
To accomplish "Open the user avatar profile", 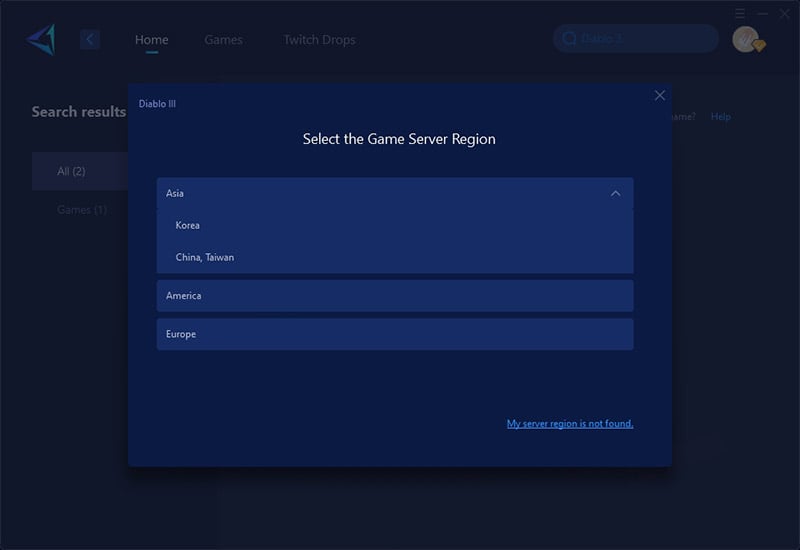I will [x=748, y=39].
